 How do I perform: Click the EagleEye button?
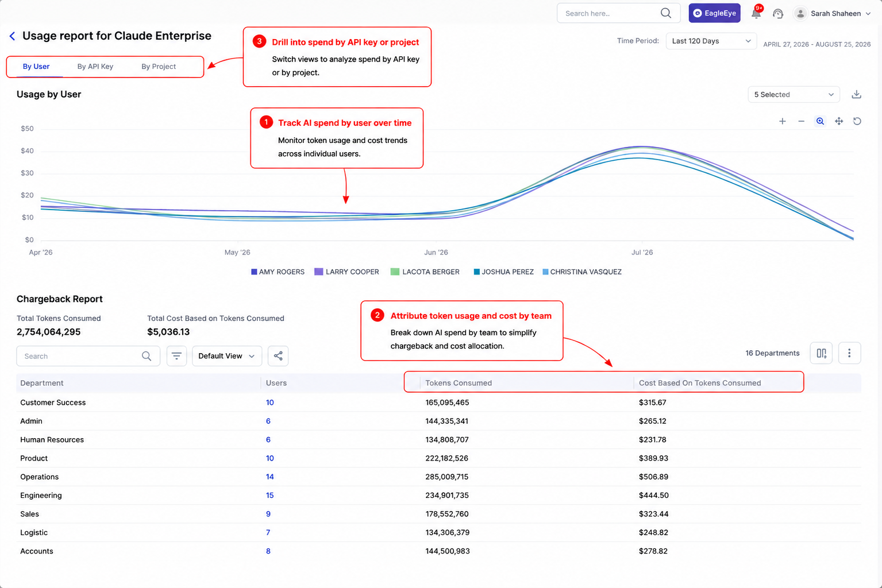pos(714,13)
